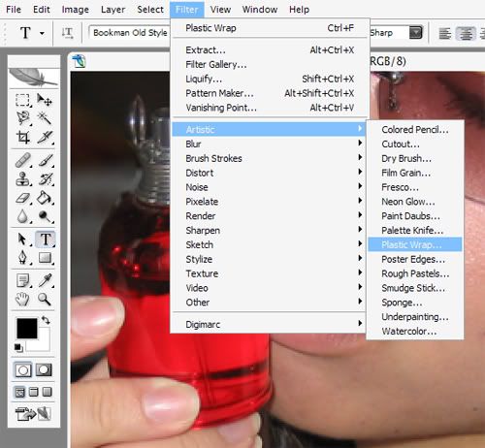Switch to Full Screen Mode
Image resolution: width=485 pixels, height=448 pixels.
pyautogui.click(x=48, y=392)
